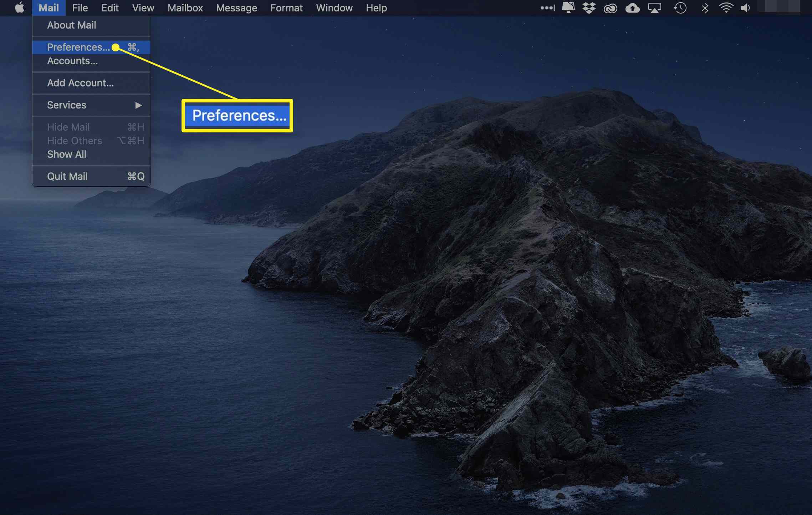Viewport: 812px width, 515px height.
Task: Open the Window menu
Action: 334,8
